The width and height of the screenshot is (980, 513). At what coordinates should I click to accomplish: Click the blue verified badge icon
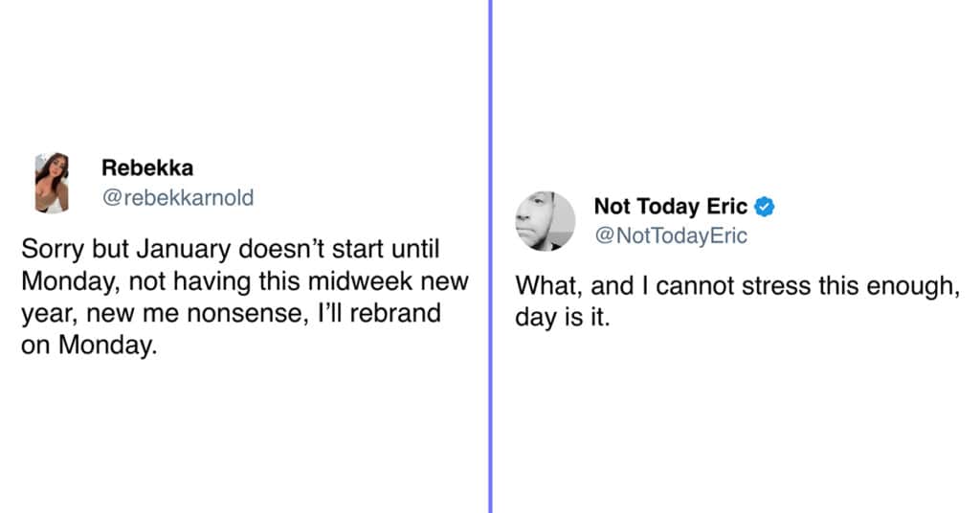(765, 206)
